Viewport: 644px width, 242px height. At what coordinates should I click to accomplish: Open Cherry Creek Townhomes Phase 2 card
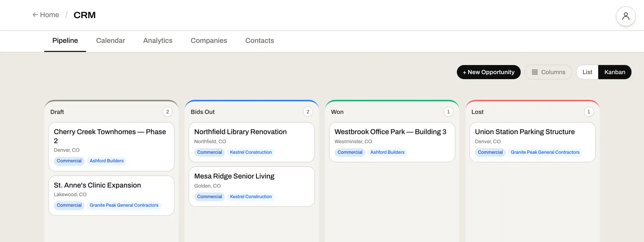tap(111, 147)
